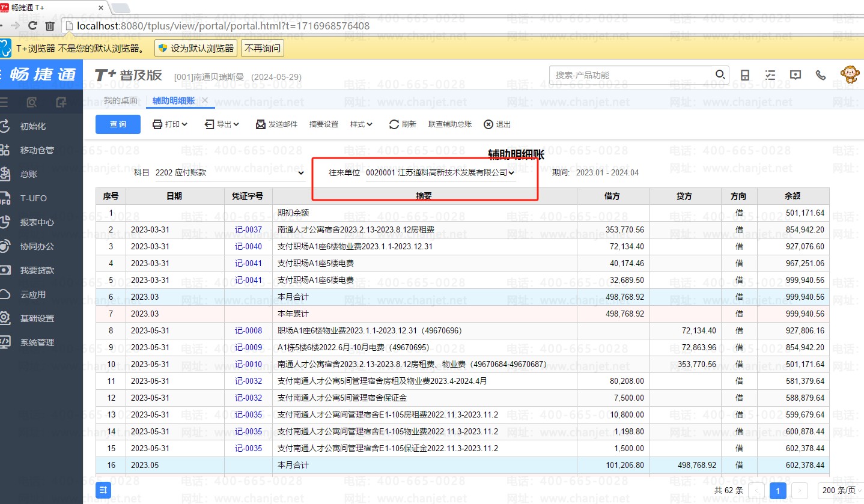Click the sidebar add-shortcut icon under logo
The height and width of the screenshot is (504, 864).
(x=61, y=102)
